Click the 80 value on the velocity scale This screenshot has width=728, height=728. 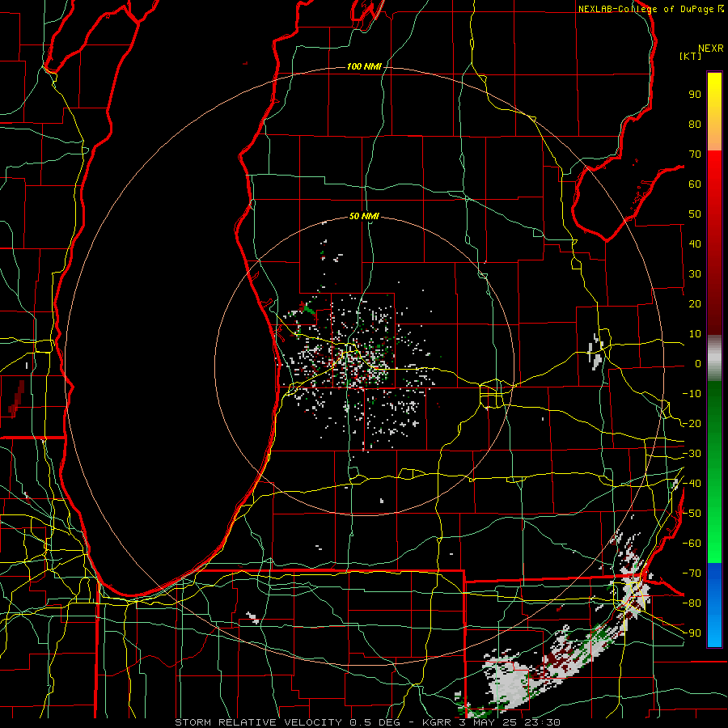[x=695, y=125]
